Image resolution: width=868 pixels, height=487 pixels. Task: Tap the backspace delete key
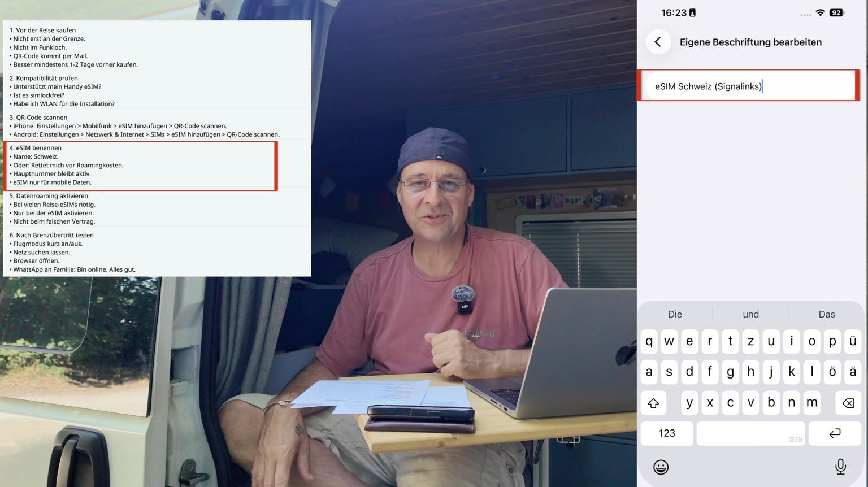point(848,403)
